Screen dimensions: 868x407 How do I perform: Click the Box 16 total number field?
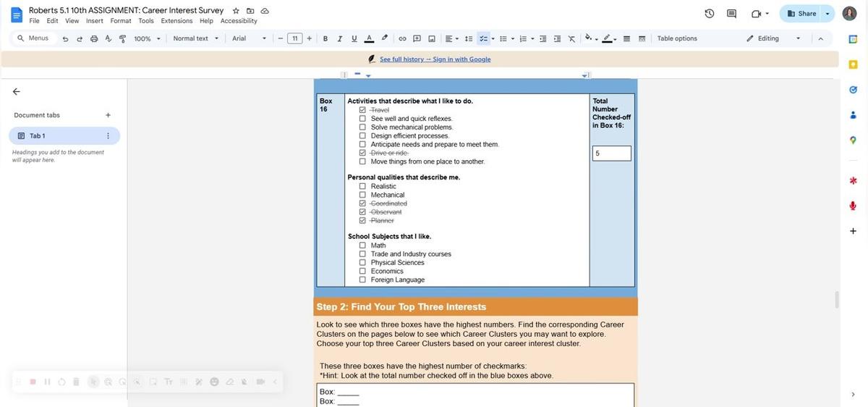click(x=611, y=154)
